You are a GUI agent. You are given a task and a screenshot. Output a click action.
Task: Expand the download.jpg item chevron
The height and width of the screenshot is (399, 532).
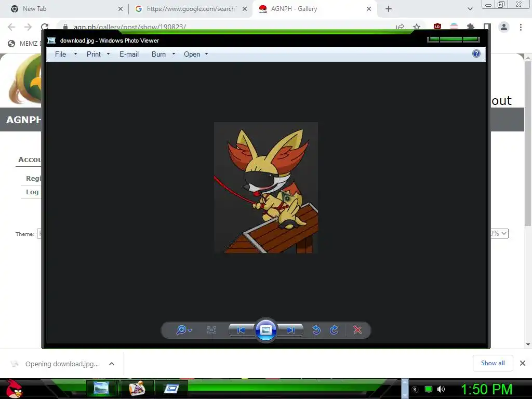pyautogui.click(x=112, y=364)
